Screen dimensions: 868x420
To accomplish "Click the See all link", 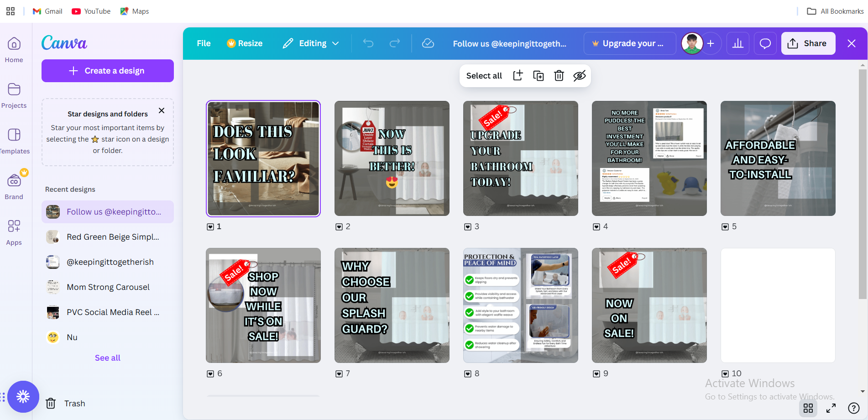I will pyautogui.click(x=108, y=358).
